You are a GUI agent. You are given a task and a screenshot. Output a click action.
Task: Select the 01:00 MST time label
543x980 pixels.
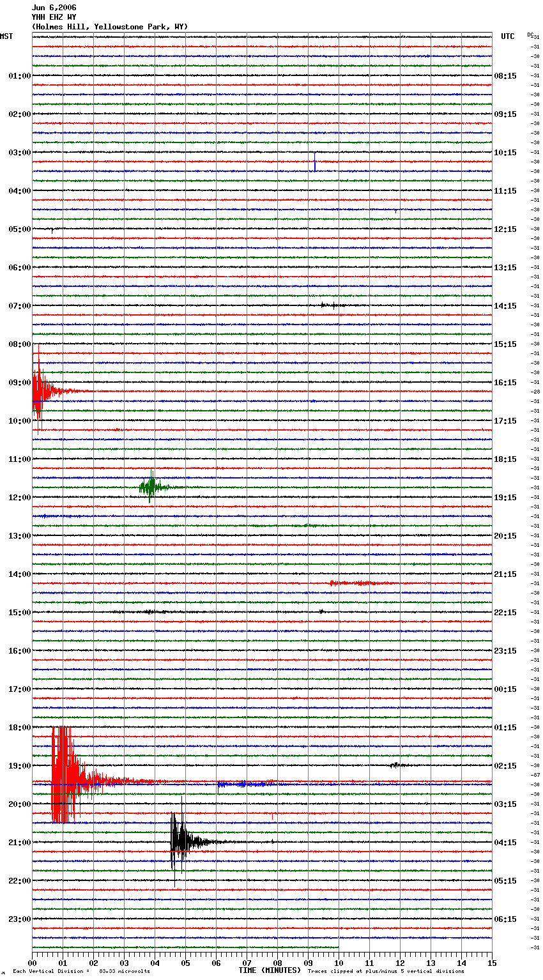click(19, 76)
